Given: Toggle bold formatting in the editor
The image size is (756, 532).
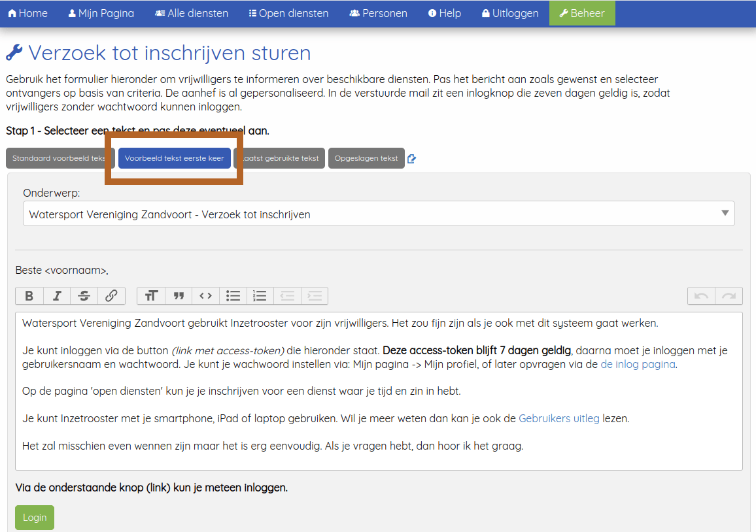Looking at the screenshot, I should pos(29,295).
